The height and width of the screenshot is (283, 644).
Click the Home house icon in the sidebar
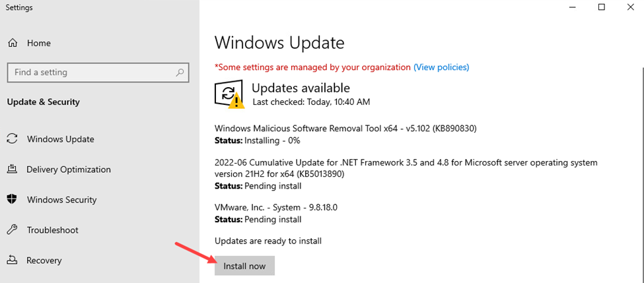(x=13, y=43)
